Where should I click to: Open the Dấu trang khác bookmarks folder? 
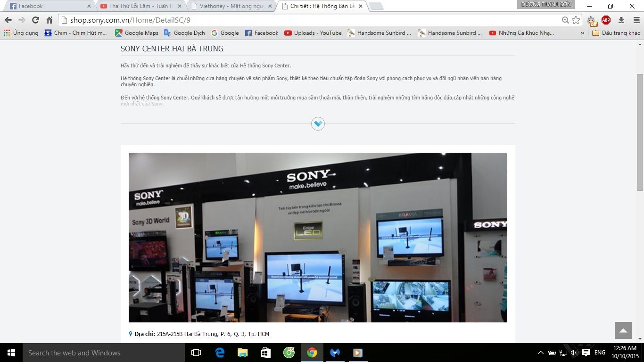615,33
